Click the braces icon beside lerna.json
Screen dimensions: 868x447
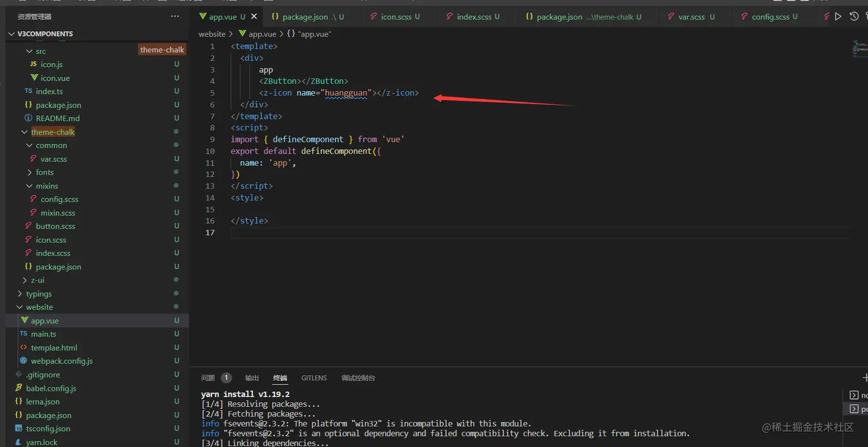[18, 402]
